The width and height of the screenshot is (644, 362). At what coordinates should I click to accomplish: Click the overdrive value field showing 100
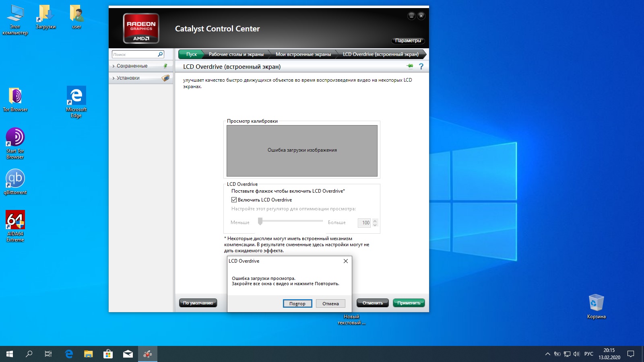click(365, 222)
